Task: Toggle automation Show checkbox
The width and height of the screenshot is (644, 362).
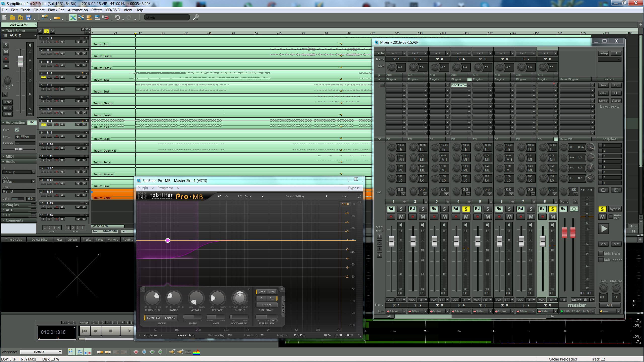Action: (17, 130)
